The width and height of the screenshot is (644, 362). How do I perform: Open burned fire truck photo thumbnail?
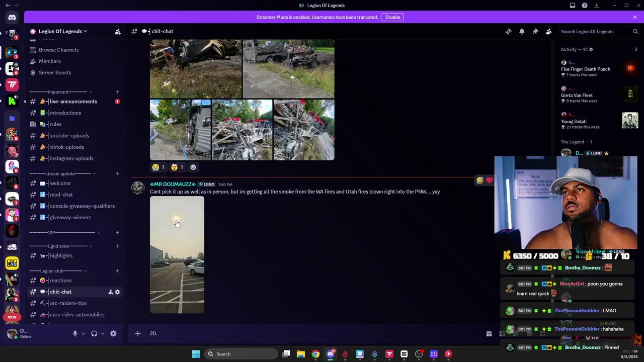[x=242, y=130]
